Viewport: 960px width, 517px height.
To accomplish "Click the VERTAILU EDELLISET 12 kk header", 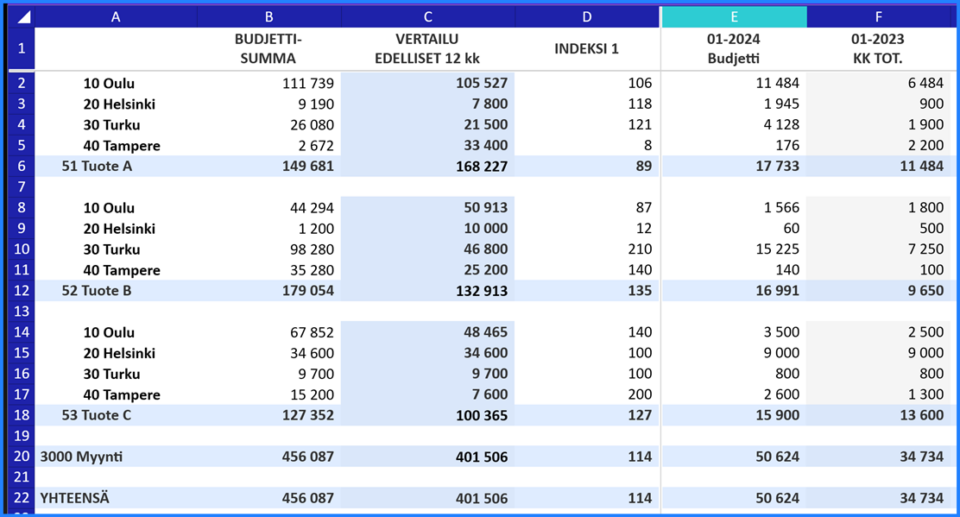I will pos(428,48).
